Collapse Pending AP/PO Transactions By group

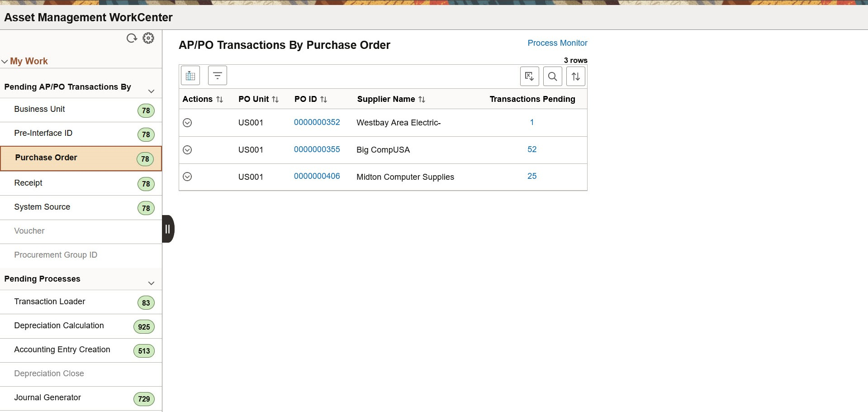[152, 91]
